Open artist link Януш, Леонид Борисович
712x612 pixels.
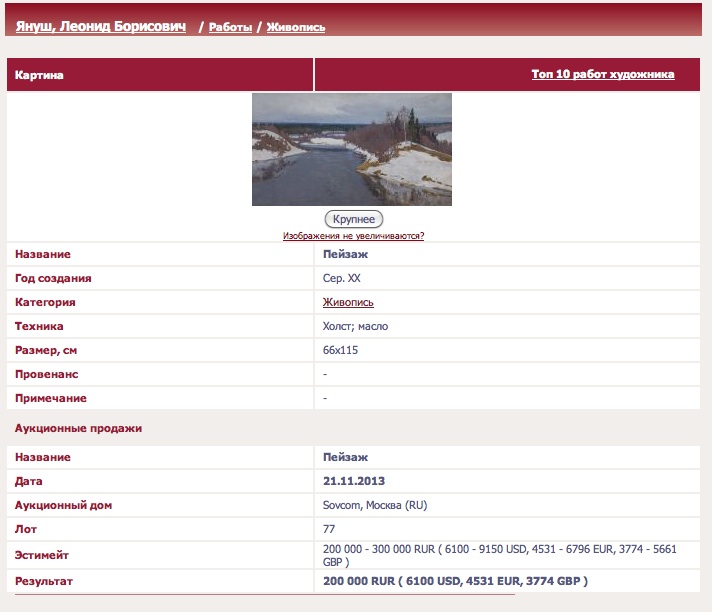coord(101,26)
